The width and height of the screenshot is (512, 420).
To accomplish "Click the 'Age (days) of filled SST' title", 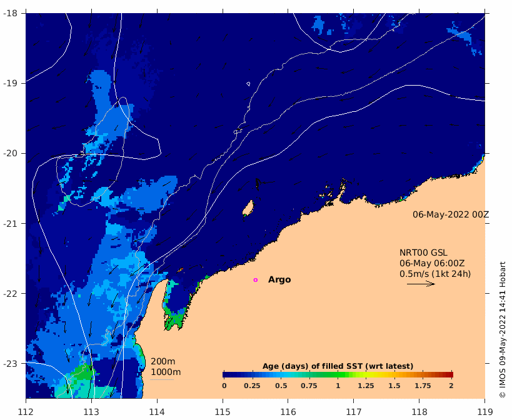I will point(338,366).
